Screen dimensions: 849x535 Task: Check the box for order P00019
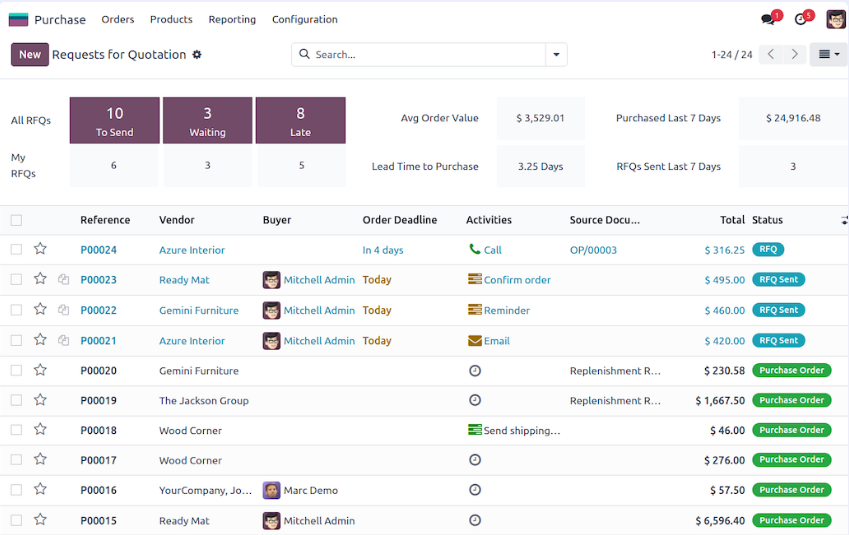(x=16, y=400)
